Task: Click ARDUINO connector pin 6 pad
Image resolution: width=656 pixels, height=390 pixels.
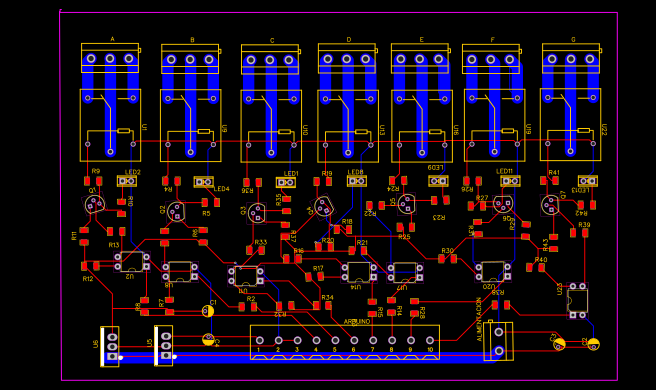Action: (354, 340)
